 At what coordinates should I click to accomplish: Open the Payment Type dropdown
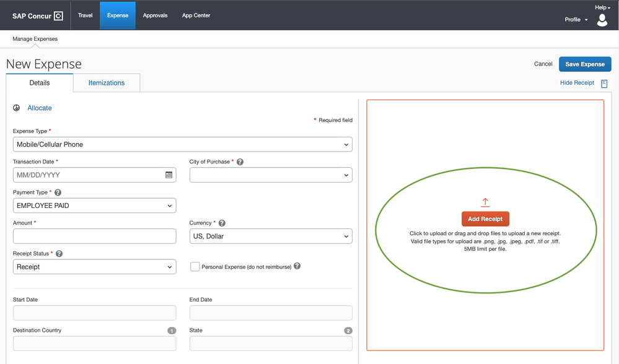pyautogui.click(x=94, y=206)
